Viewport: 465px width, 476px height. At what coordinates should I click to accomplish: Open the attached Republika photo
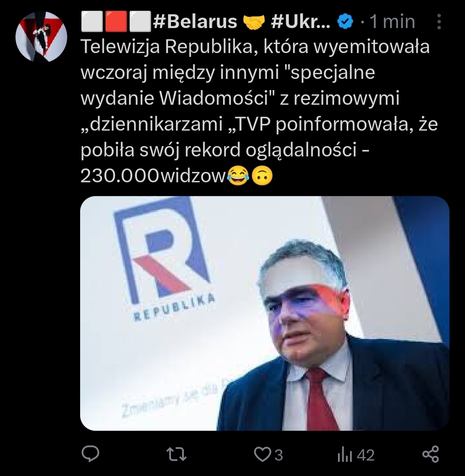pyautogui.click(x=264, y=313)
